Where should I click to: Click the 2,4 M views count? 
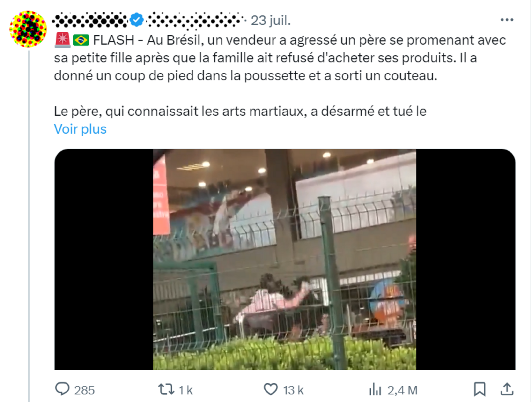pos(402,390)
